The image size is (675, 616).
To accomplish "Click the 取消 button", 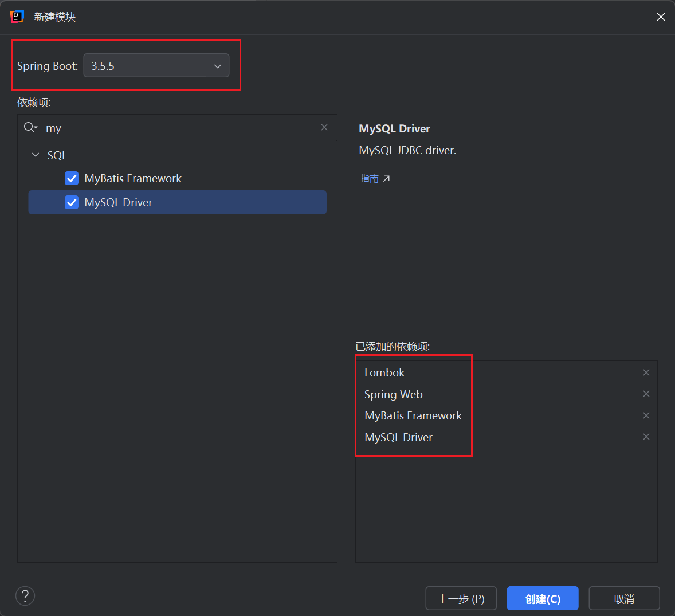I will tap(624, 598).
